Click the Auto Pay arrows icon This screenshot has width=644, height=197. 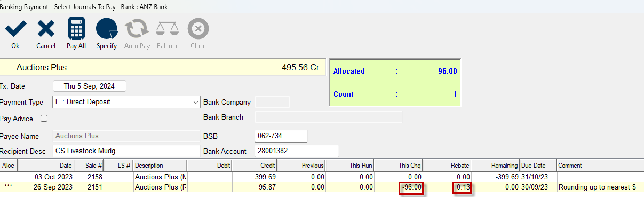(x=137, y=29)
